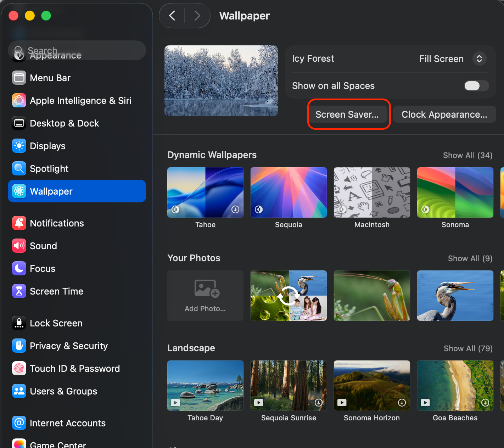Click the Dynamic Wallpapers section heading
Screen dimensions: 504x448
(212, 155)
